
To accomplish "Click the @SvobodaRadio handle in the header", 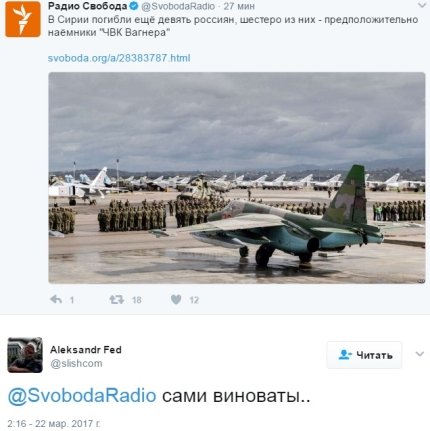I will [178, 6].
